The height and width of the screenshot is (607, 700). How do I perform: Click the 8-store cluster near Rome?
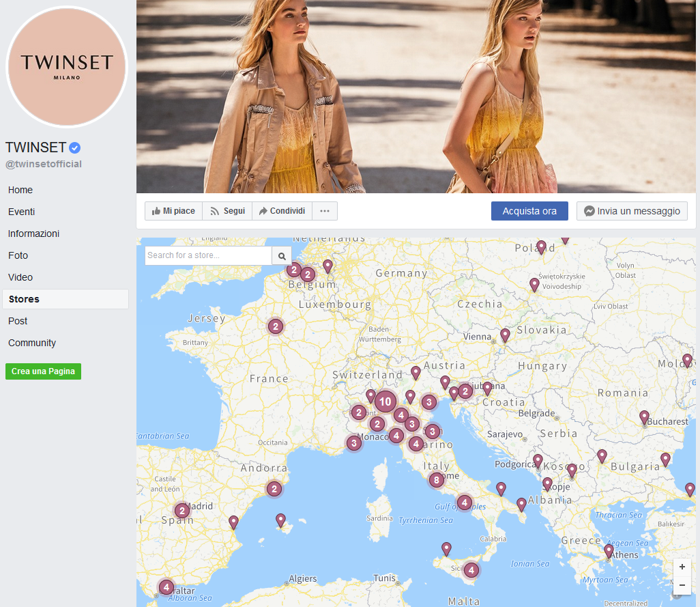coord(437,480)
